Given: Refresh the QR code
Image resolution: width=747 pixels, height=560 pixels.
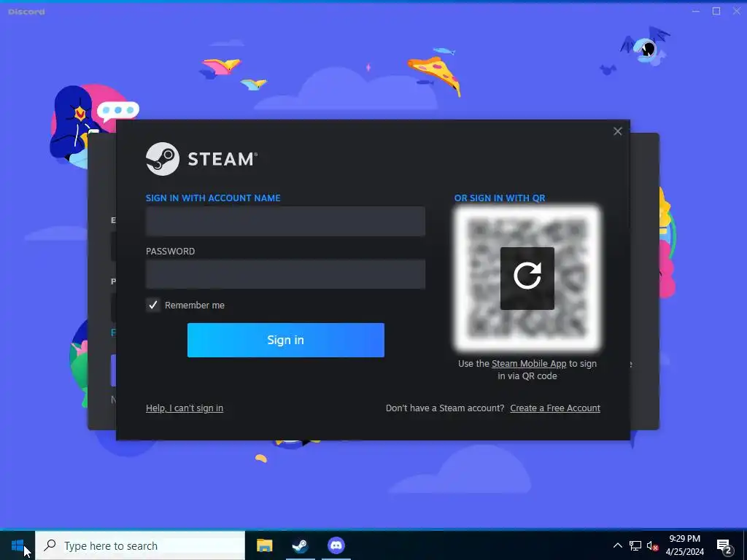Looking at the screenshot, I should coord(527,278).
